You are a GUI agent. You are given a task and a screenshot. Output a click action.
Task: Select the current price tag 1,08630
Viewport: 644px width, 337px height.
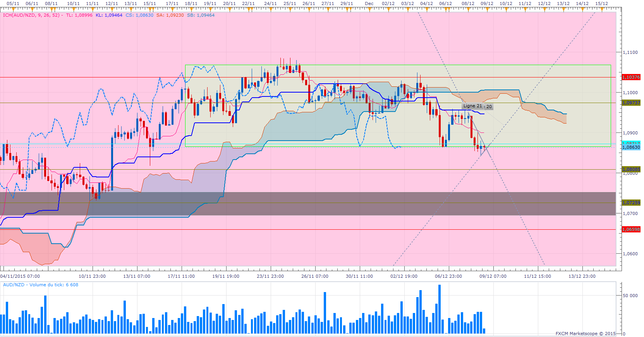click(x=631, y=148)
